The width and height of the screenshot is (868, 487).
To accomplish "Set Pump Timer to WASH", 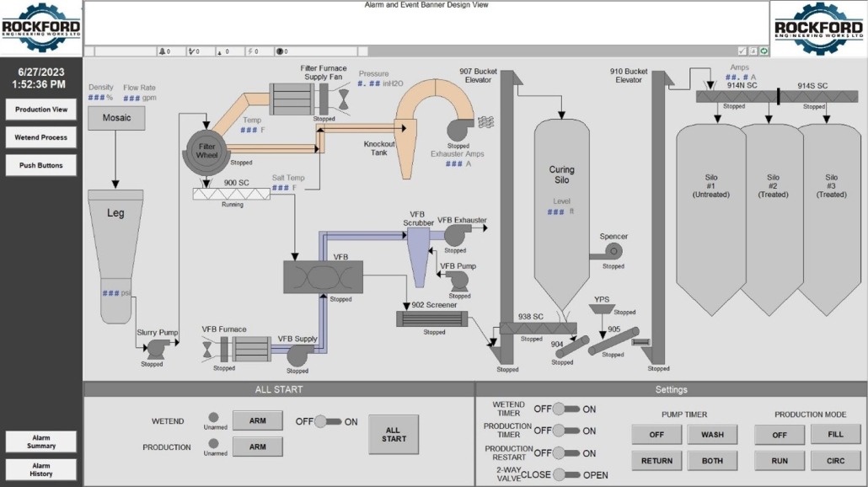I will click(712, 435).
